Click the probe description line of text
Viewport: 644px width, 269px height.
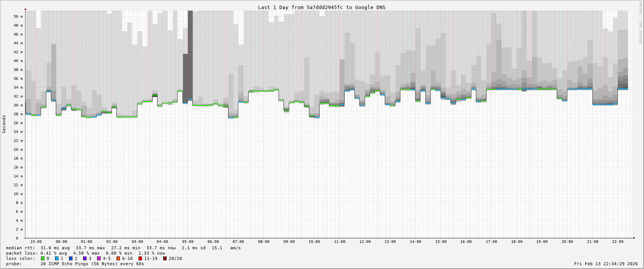pos(92,264)
